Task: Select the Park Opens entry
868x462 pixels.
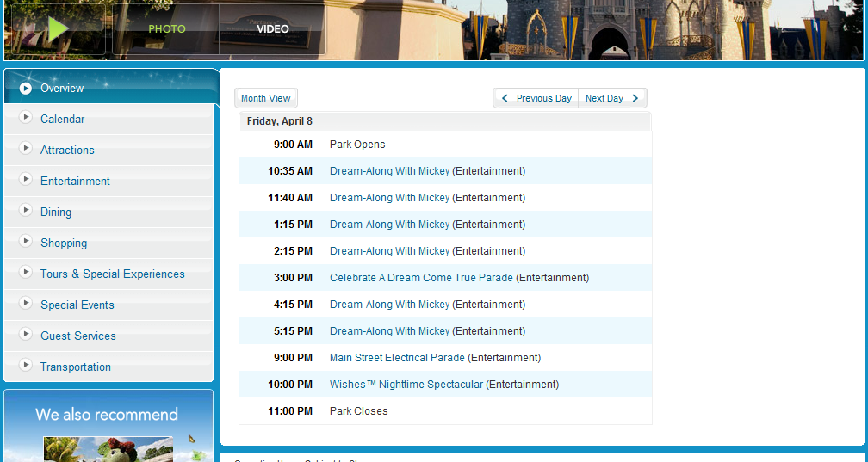Action: point(357,145)
